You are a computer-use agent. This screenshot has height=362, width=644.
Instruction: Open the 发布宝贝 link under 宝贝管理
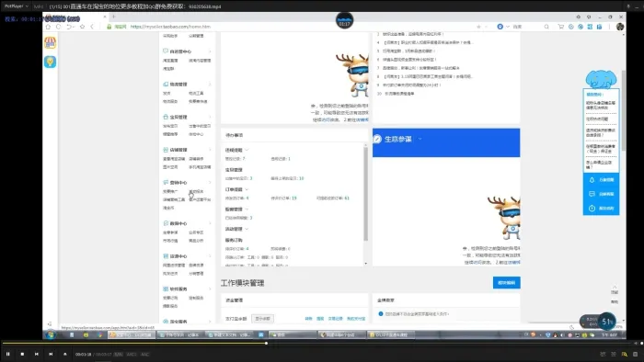pyautogui.click(x=170, y=126)
